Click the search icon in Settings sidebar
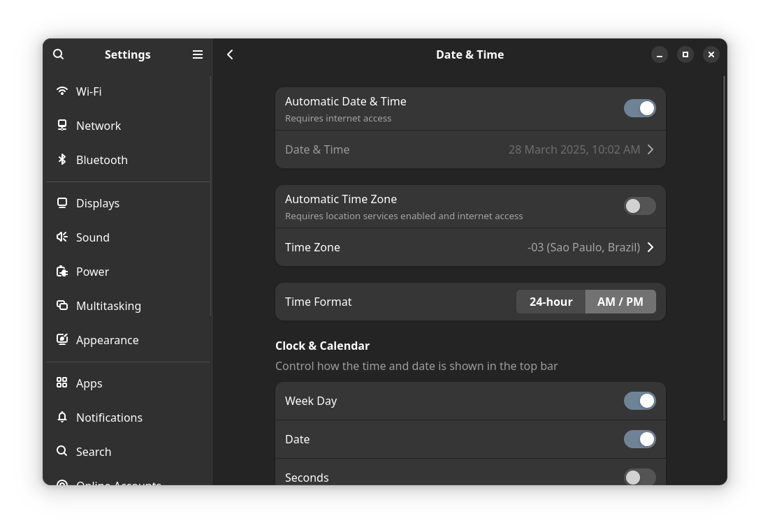 (x=59, y=54)
